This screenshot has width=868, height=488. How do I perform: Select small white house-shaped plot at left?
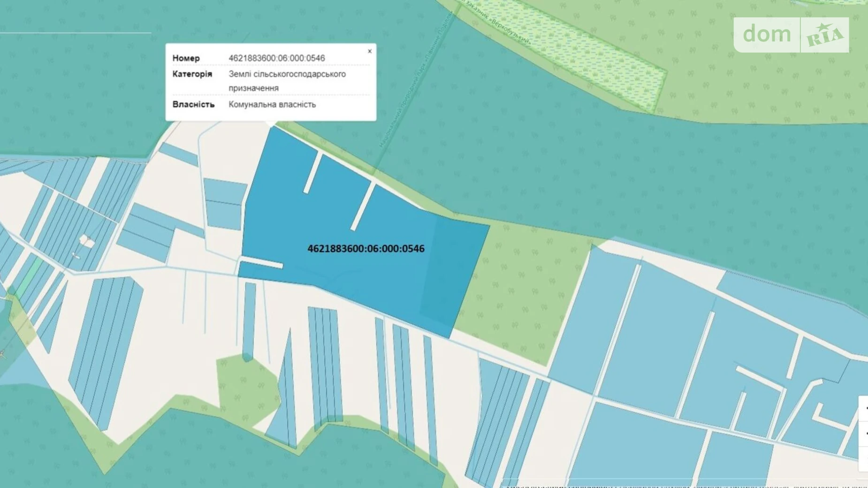86,241
